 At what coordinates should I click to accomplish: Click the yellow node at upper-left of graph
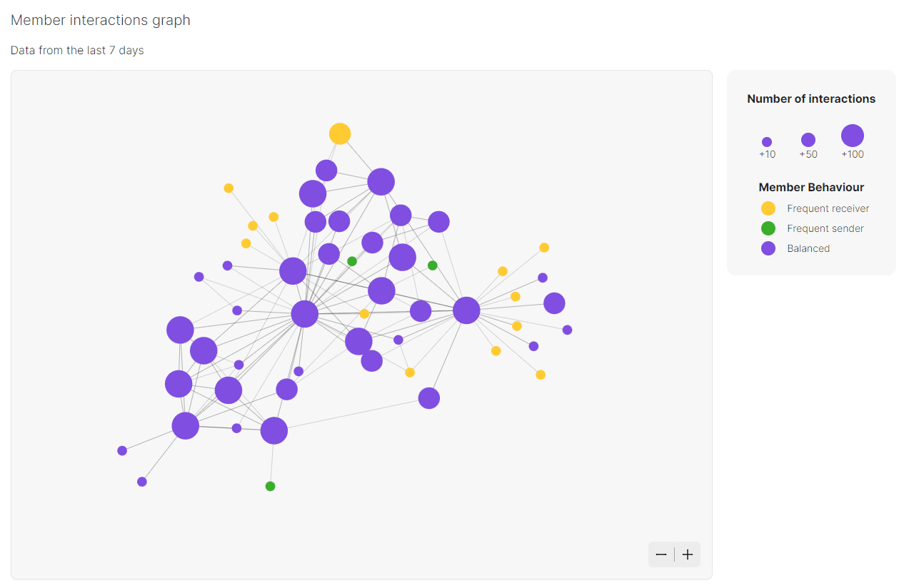click(228, 188)
